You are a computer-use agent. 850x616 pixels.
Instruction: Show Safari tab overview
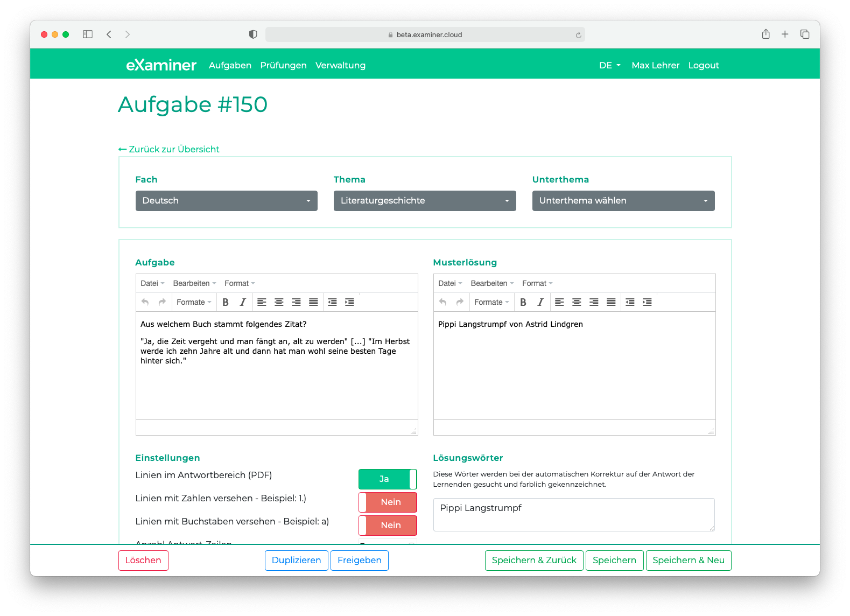tap(805, 34)
